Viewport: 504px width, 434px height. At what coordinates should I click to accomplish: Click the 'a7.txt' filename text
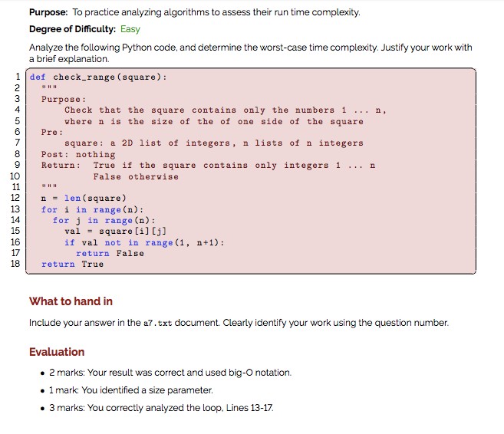(158, 323)
